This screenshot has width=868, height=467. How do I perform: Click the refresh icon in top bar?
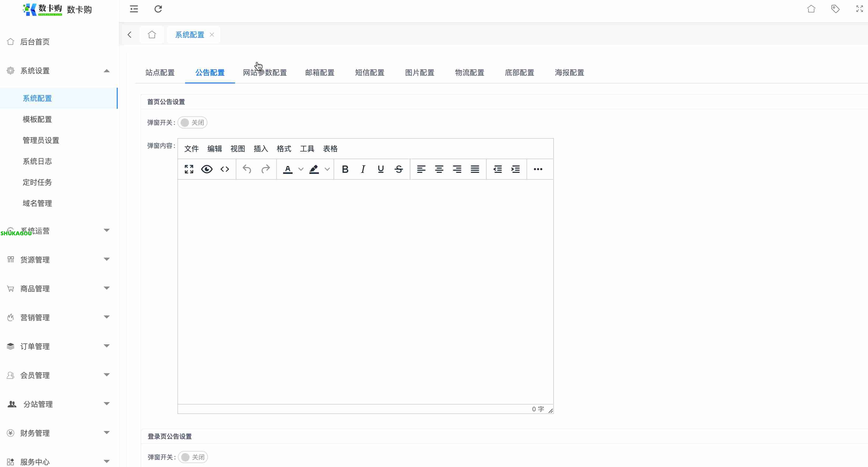click(158, 9)
